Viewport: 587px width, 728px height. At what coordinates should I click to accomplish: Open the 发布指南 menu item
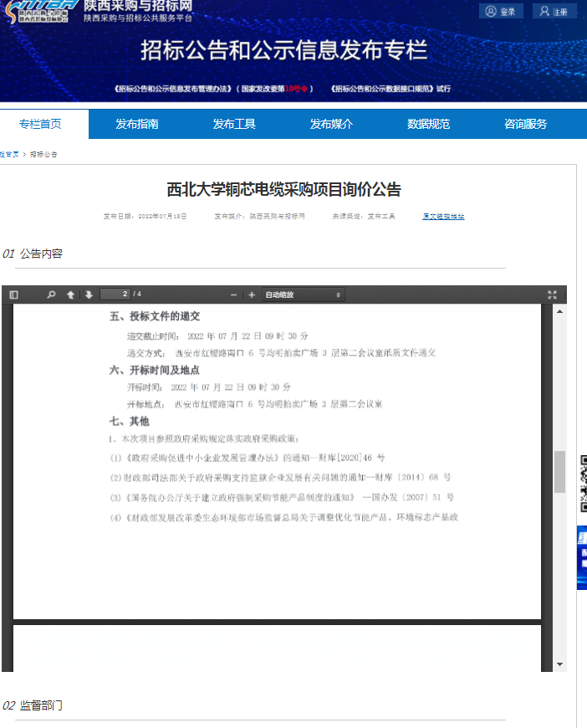pyautogui.click(x=137, y=124)
